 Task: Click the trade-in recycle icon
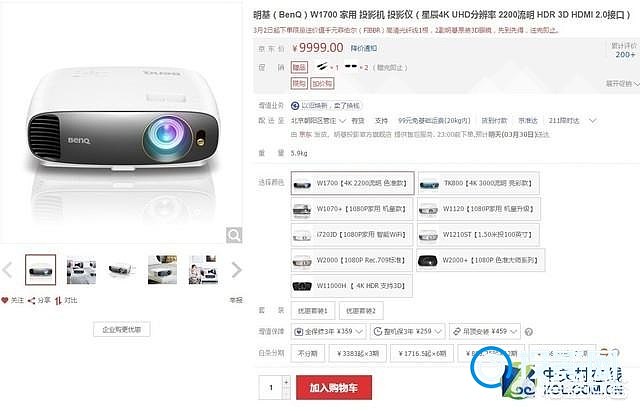point(295,106)
